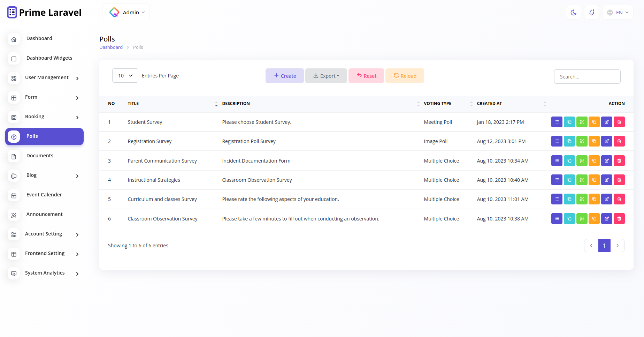Open the notifications bell

point(591,12)
